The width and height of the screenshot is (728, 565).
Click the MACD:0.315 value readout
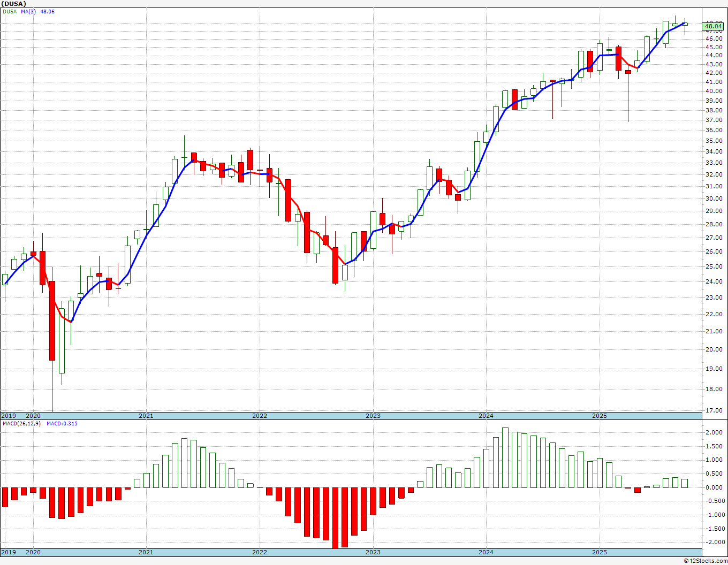pyautogui.click(x=62, y=424)
